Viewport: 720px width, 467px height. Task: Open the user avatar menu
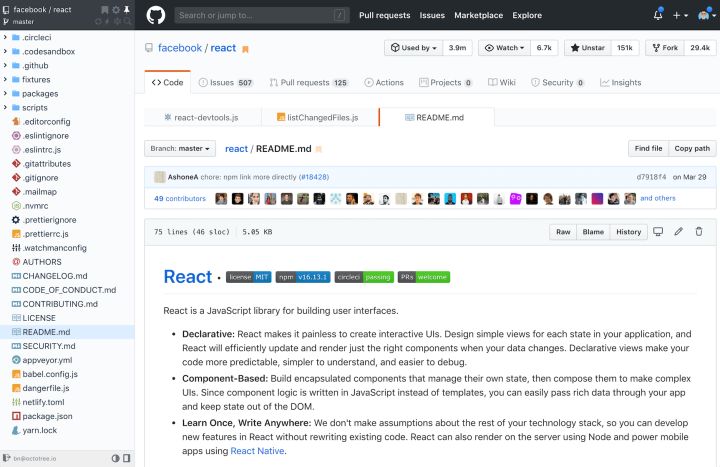coord(707,15)
